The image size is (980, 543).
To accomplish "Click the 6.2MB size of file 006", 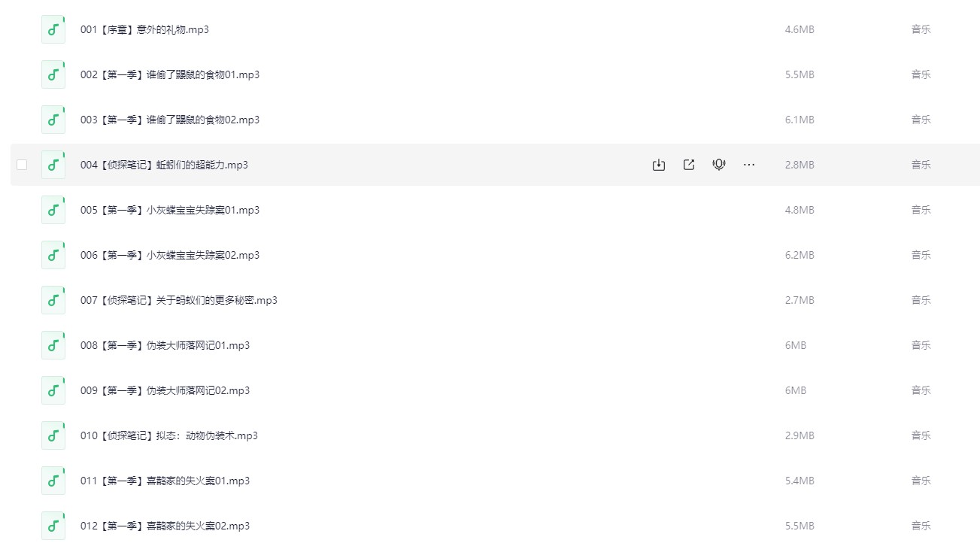I will pyautogui.click(x=799, y=255).
